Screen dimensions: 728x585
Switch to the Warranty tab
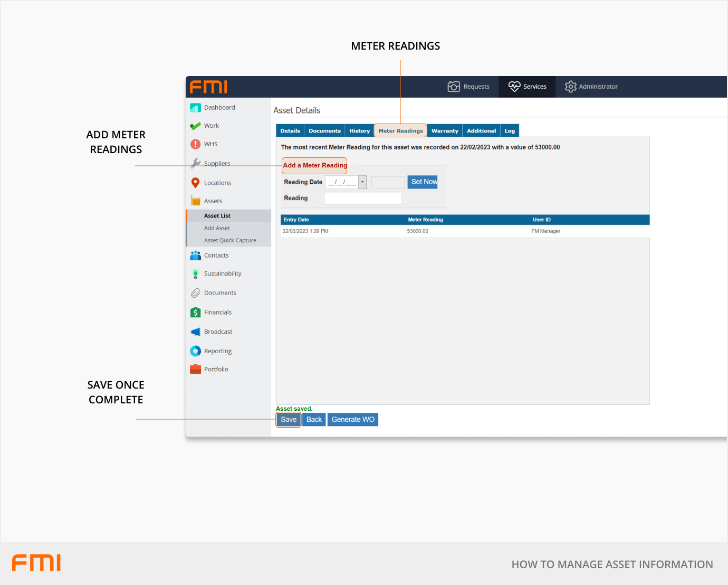coord(445,131)
